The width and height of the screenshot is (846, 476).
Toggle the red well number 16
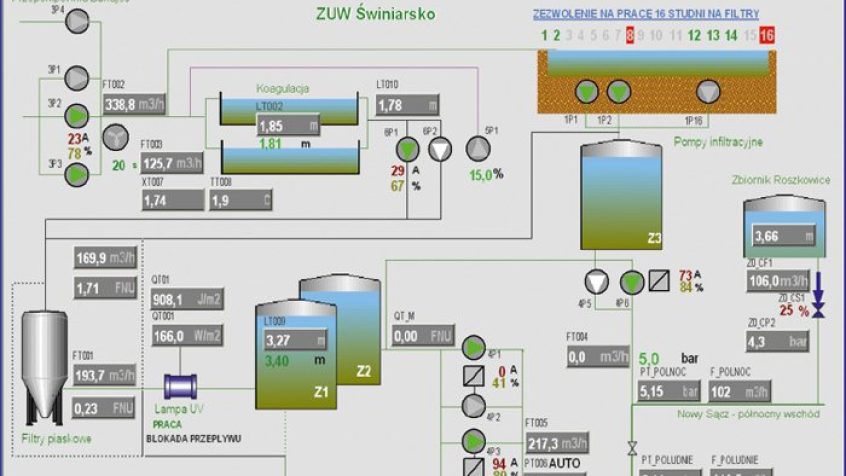tap(767, 36)
